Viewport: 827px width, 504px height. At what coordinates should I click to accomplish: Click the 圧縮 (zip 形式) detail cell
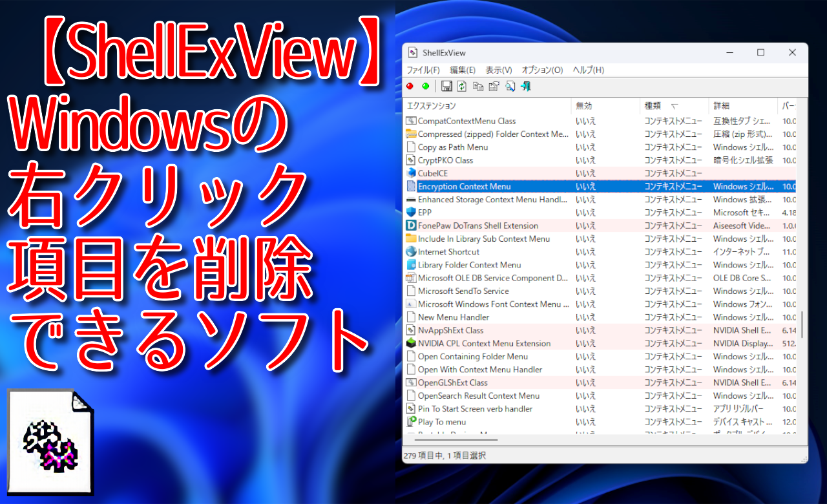pos(742,134)
